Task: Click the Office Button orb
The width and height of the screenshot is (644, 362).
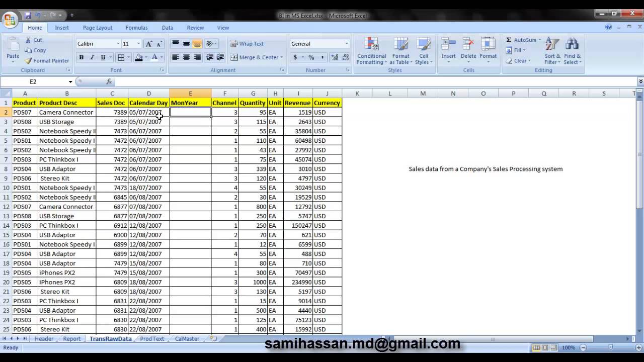Action: pyautogui.click(x=10, y=20)
